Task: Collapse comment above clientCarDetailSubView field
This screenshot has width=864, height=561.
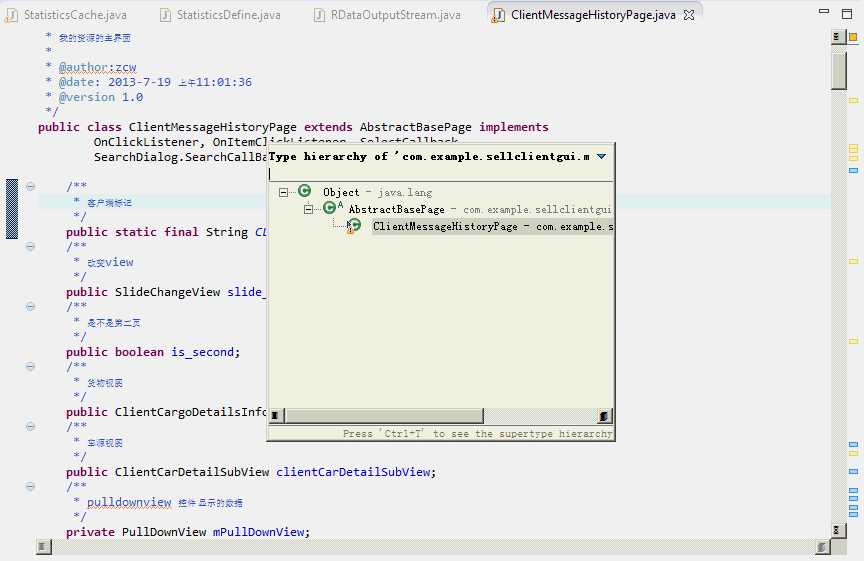Action: [31, 427]
